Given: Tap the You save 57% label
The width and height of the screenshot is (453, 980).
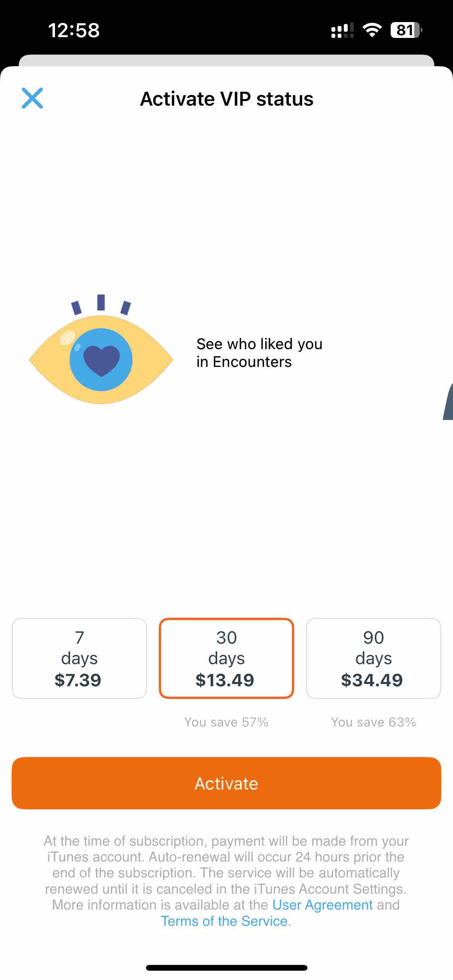Looking at the screenshot, I should coord(226,722).
